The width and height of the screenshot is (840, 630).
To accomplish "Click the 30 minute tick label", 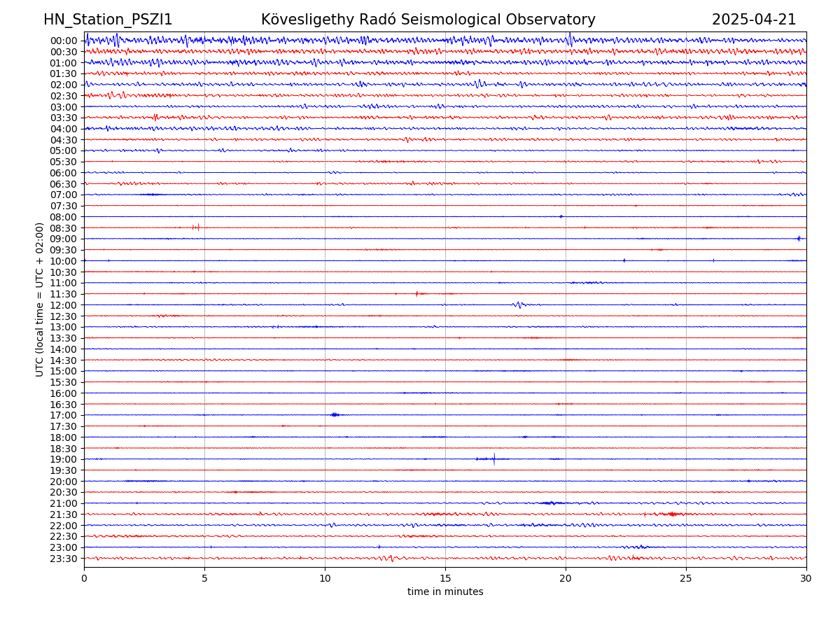I will point(806,579).
